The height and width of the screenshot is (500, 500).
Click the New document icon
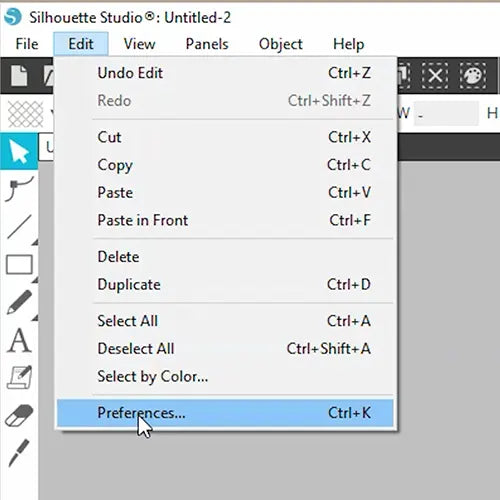coord(19,76)
